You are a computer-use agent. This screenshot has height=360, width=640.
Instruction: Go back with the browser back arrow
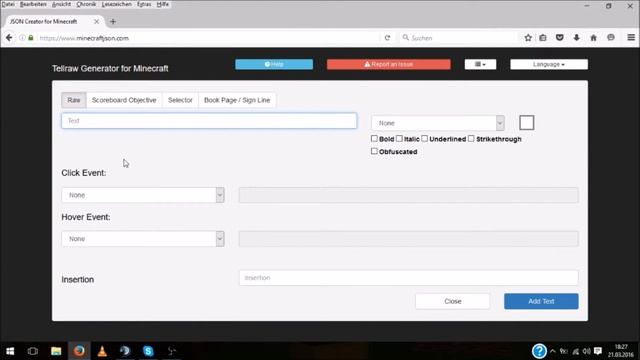coord(9,38)
